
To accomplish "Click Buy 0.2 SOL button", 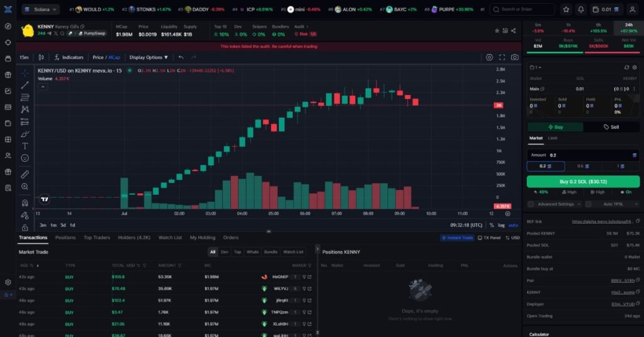I will 583,182.
